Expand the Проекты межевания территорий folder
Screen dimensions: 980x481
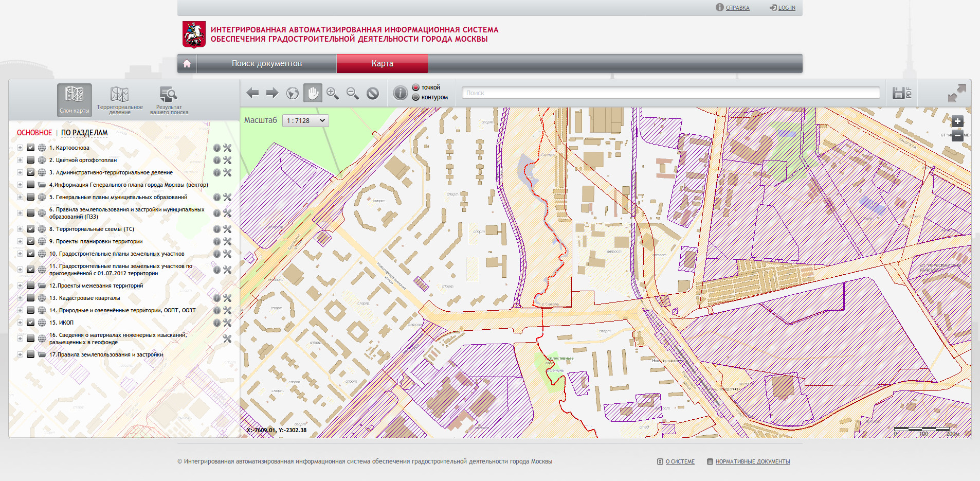coord(20,286)
